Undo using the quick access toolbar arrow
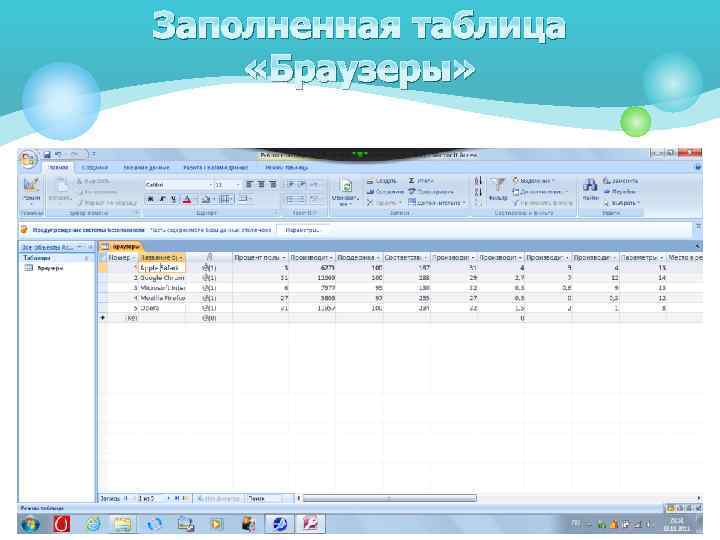Screen dimensions: 720x540 (58, 155)
